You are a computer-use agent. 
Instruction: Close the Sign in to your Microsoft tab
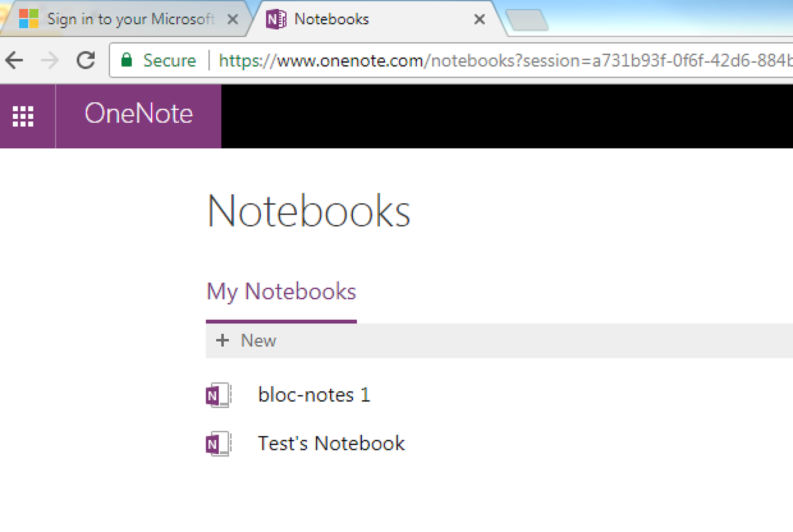click(x=233, y=19)
